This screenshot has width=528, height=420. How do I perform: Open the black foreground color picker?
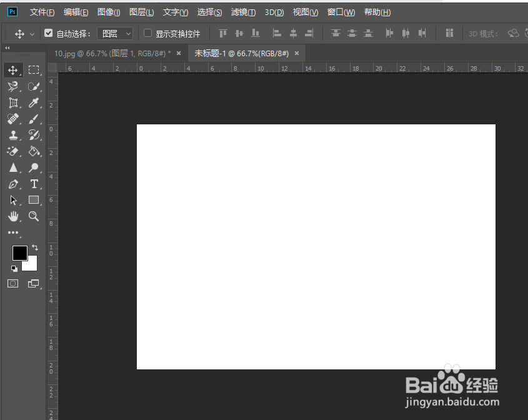pos(19,252)
